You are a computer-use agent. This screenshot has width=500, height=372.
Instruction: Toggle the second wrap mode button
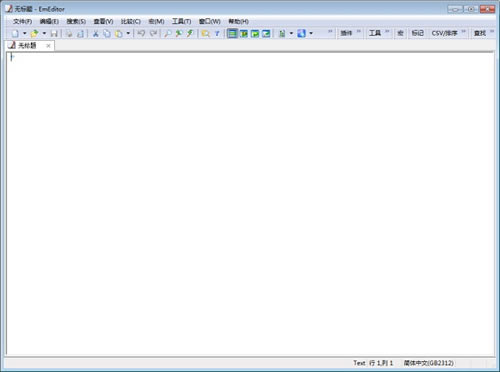(244, 33)
